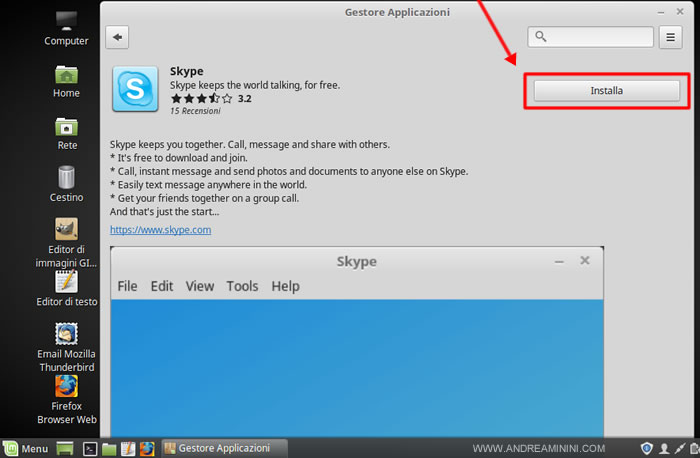Open the https://www.skype.com link
Viewport: 700px width, 458px height.
160,230
